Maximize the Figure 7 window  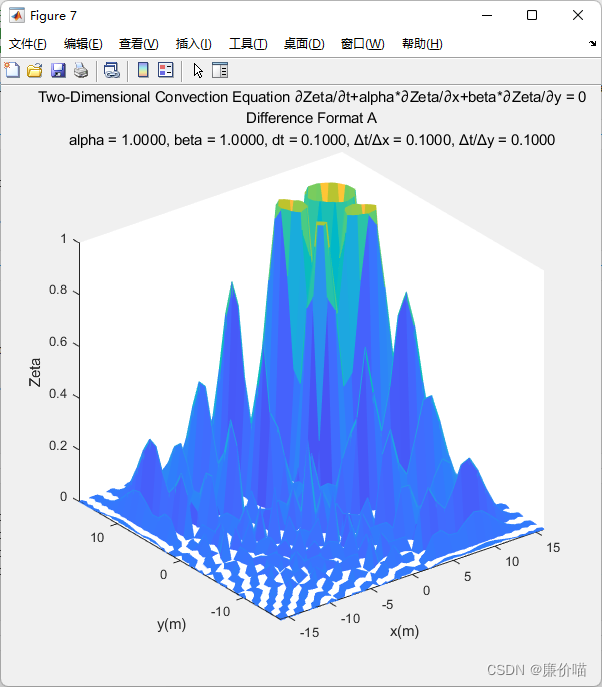[x=532, y=15]
